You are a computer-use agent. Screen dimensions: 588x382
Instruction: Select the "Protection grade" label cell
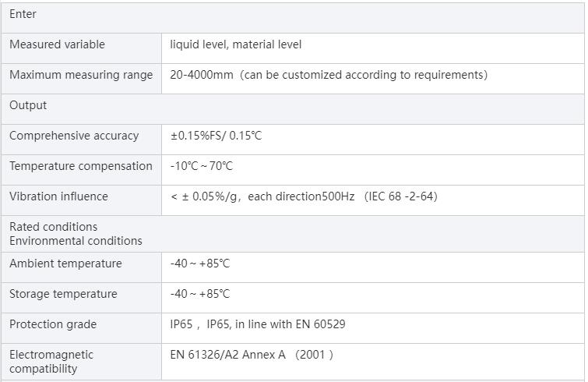(53, 324)
